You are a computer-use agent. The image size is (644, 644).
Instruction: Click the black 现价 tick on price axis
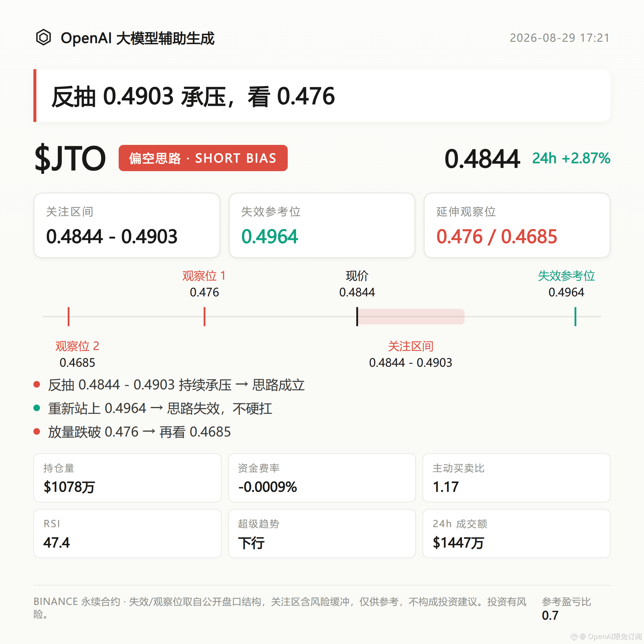357,316
